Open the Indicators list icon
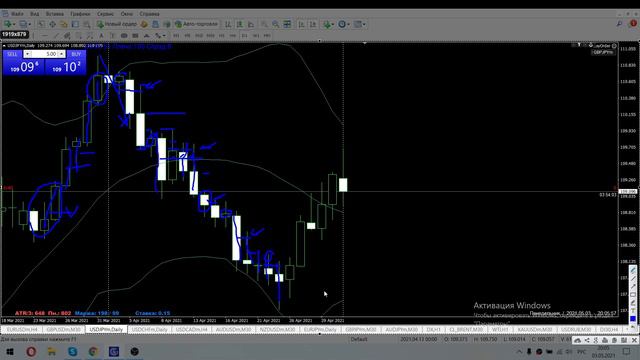The height and width of the screenshot is (360, 640). click(326, 24)
